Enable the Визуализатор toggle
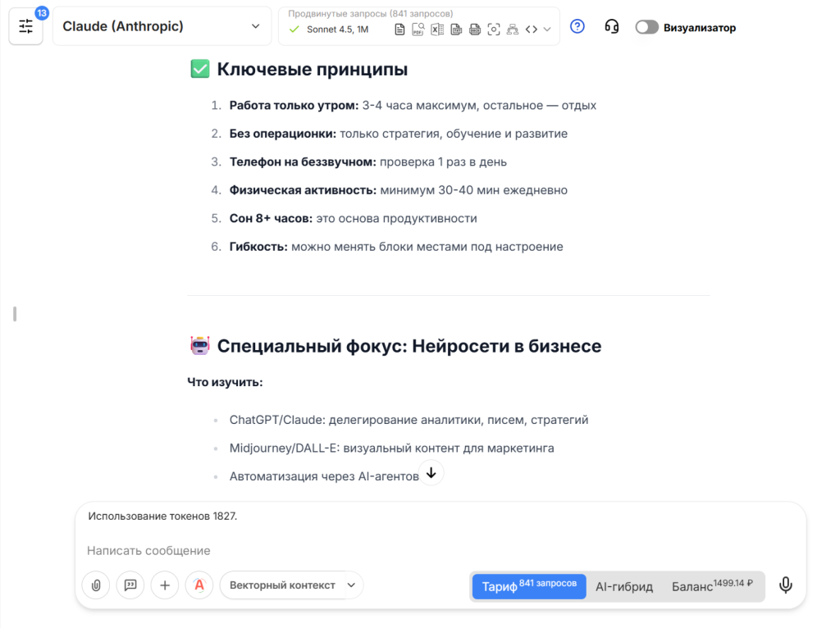840x628 pixels. click(646, 26)
